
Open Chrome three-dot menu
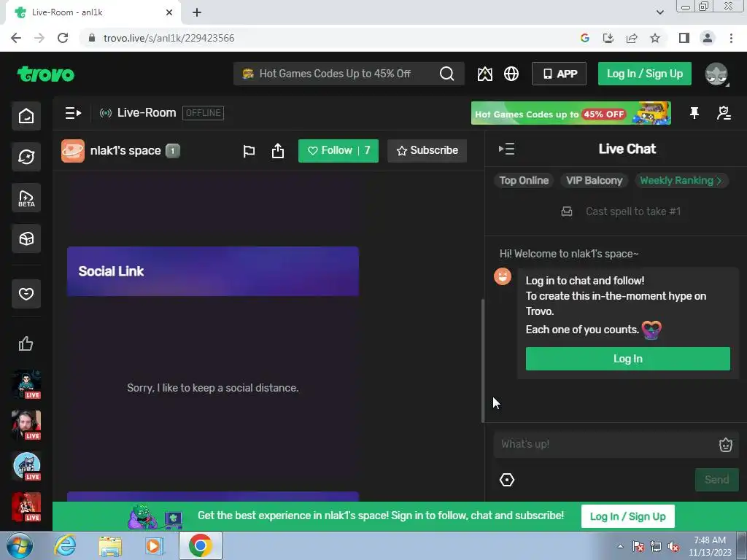731,38
